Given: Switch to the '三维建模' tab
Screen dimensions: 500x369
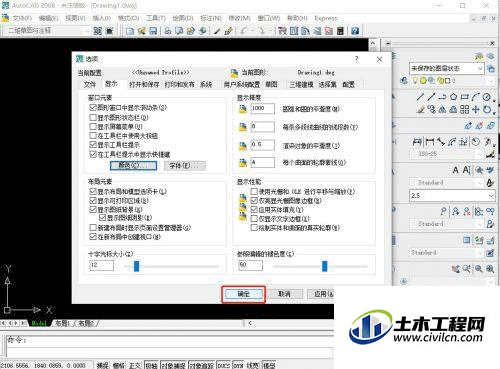Looking at the screenshot, I should [x=301, y=85].
